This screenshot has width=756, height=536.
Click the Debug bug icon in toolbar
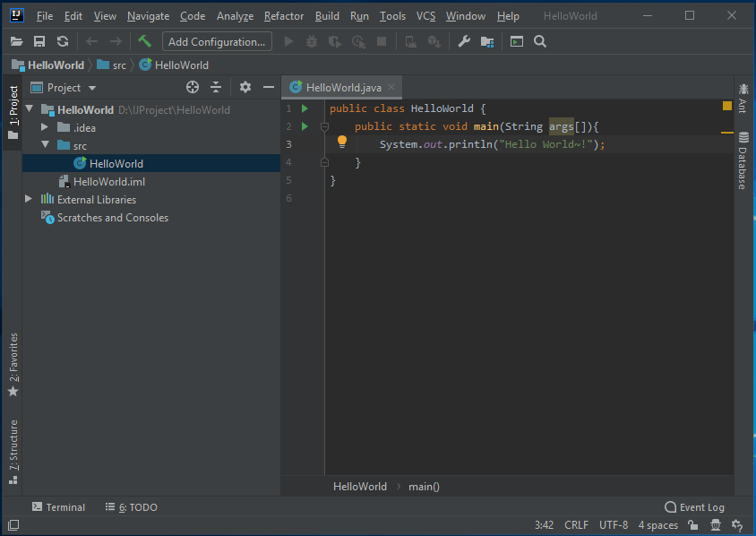tap(312, 41)
